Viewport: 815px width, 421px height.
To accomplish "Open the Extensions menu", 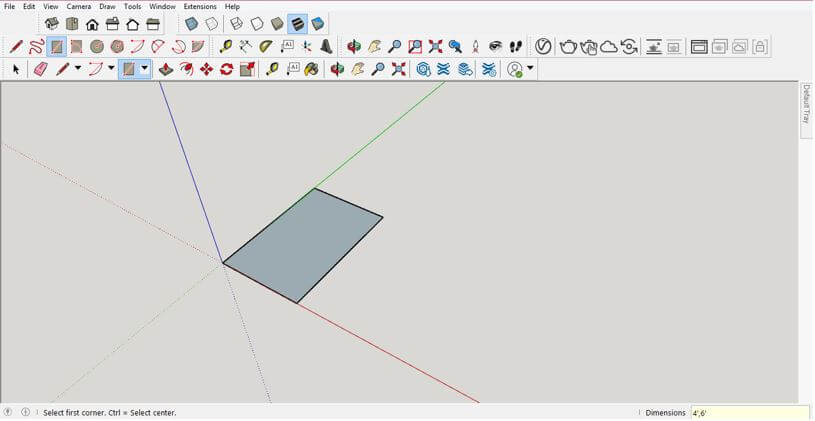I will coord(200,7).
